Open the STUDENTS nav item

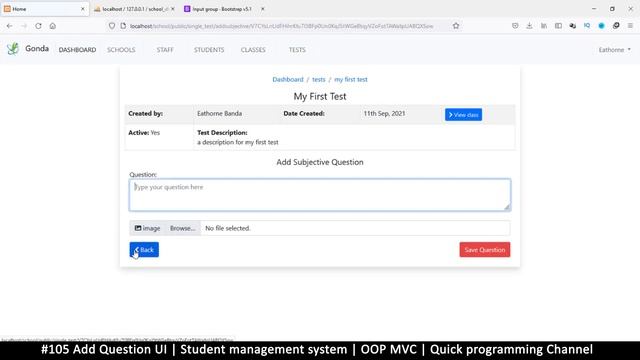click(x=209, y=50)
